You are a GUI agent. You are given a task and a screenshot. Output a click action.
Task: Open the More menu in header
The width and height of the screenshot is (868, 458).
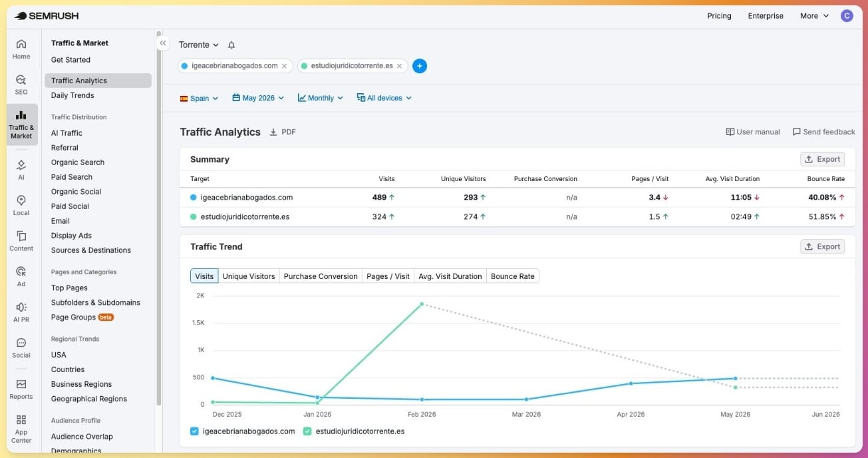pyautogui.click(x=814, y=16)
